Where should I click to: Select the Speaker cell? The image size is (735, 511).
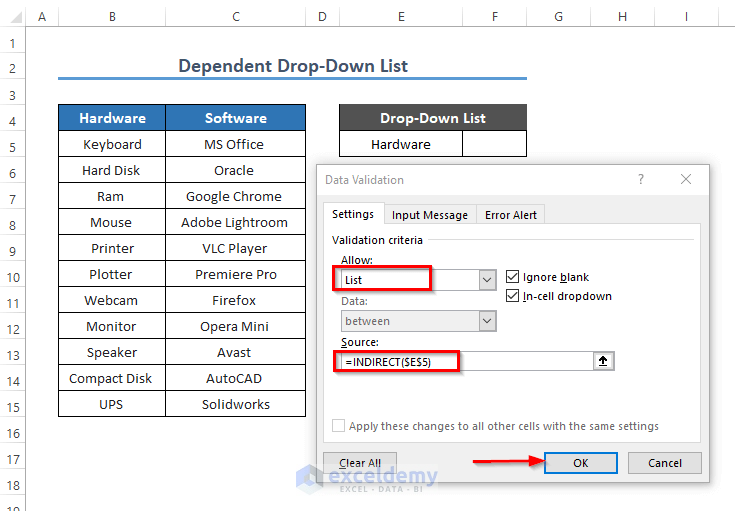tap(112, 352)
